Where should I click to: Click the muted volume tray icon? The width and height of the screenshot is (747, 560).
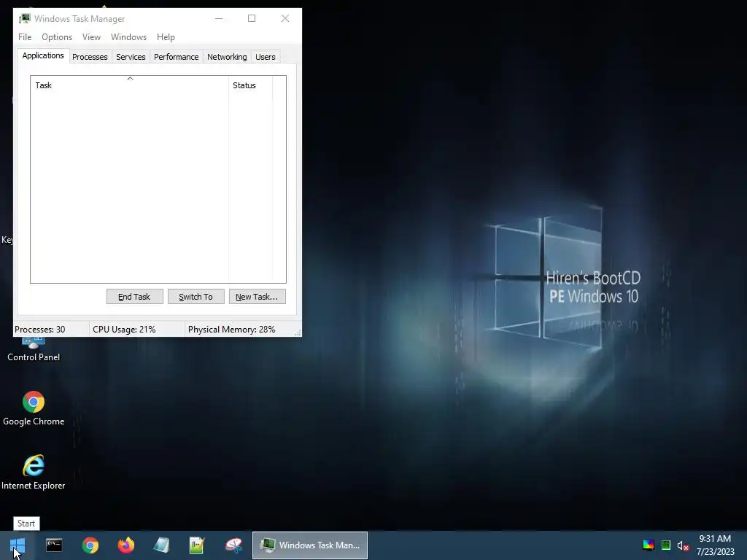tap(683, 545)
